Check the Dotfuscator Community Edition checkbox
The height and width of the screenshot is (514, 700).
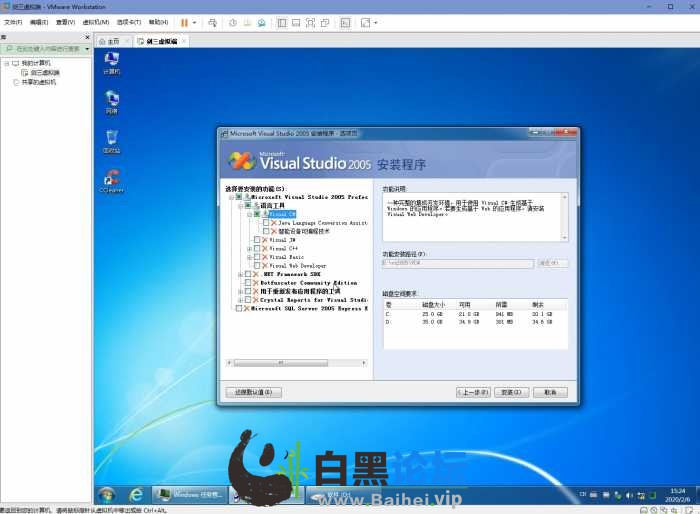pos(248,283)
